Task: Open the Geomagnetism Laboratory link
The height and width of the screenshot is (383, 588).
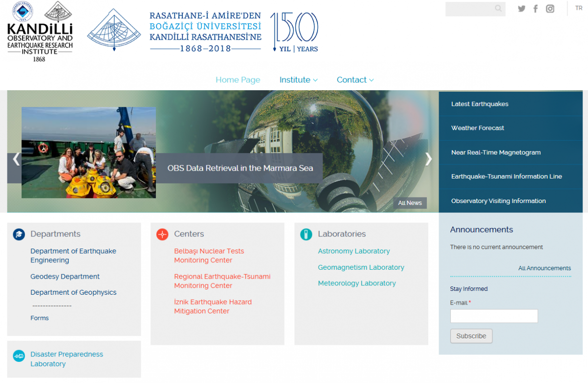Action: click(361, 267)
